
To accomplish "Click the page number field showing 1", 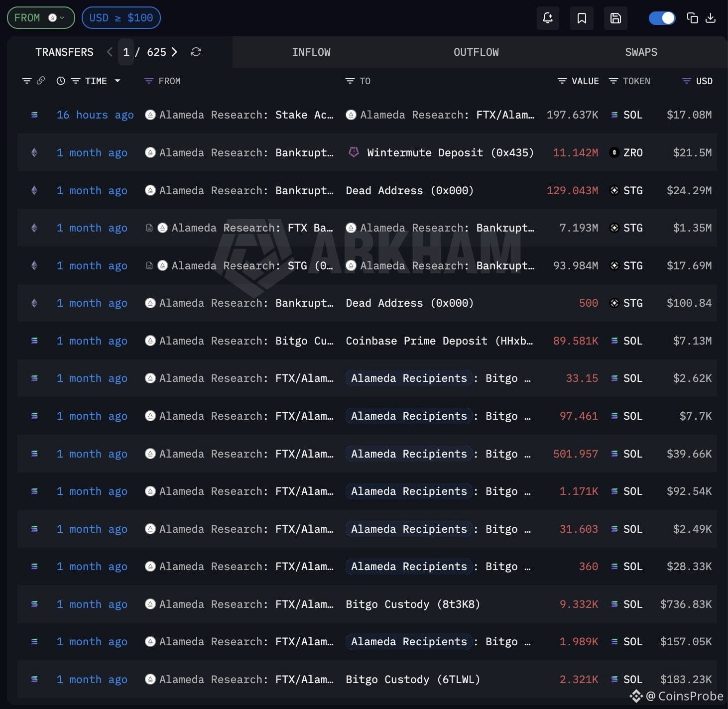I will pos(126,52).
